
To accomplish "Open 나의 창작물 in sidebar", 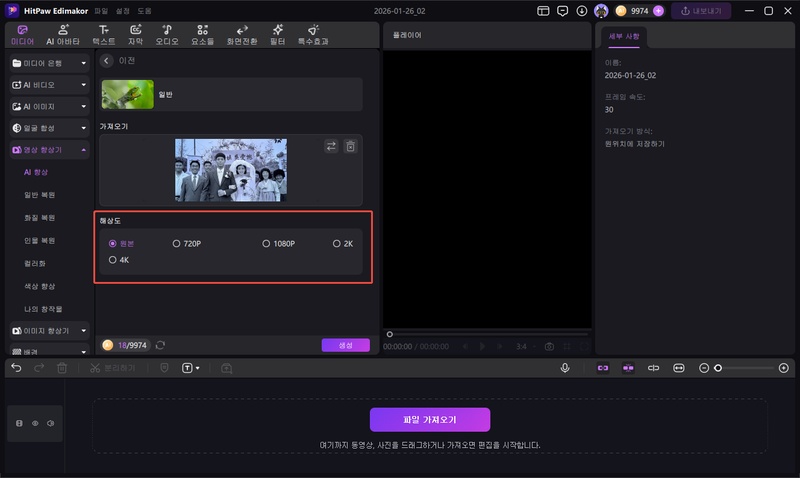I will pyautogui.click(x=43, y=309).
